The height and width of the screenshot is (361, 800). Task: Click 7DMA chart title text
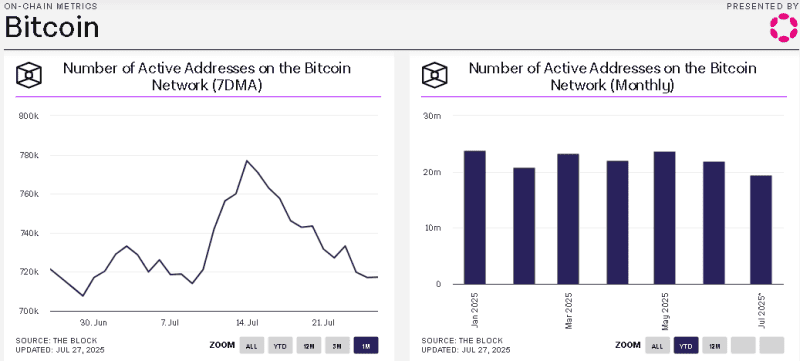click(207, 76)
